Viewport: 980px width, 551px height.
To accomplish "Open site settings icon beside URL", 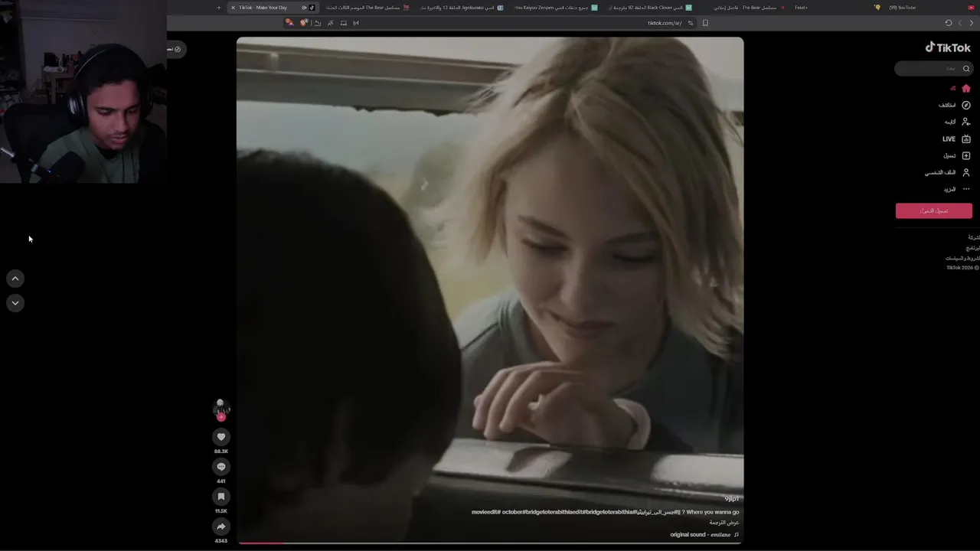I will [691, 23].
